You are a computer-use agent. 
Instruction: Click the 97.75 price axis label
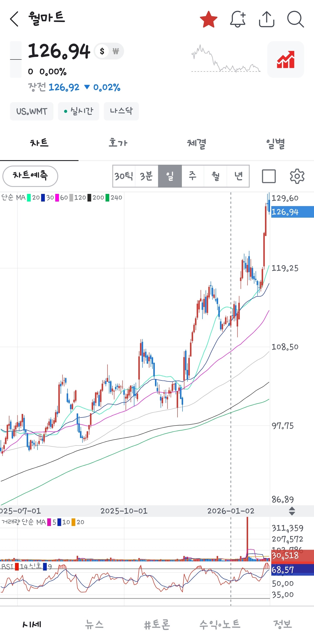click(283, 426)
